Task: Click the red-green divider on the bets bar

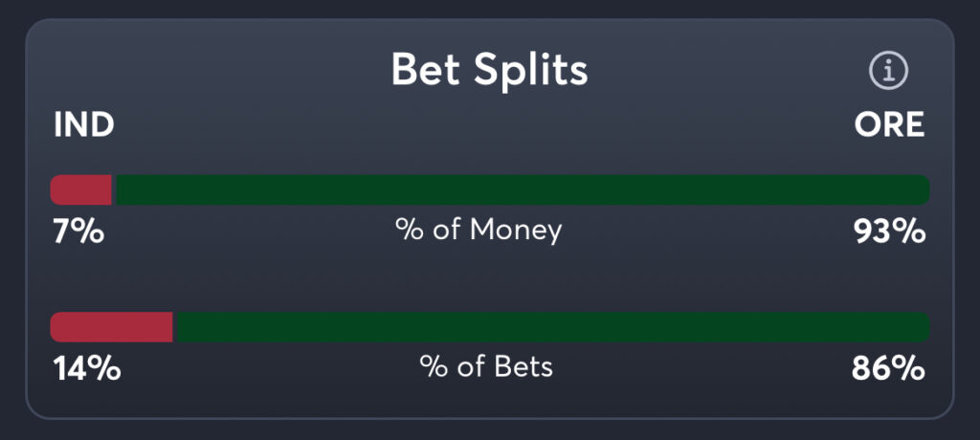Action: click(x=174, y=327)
